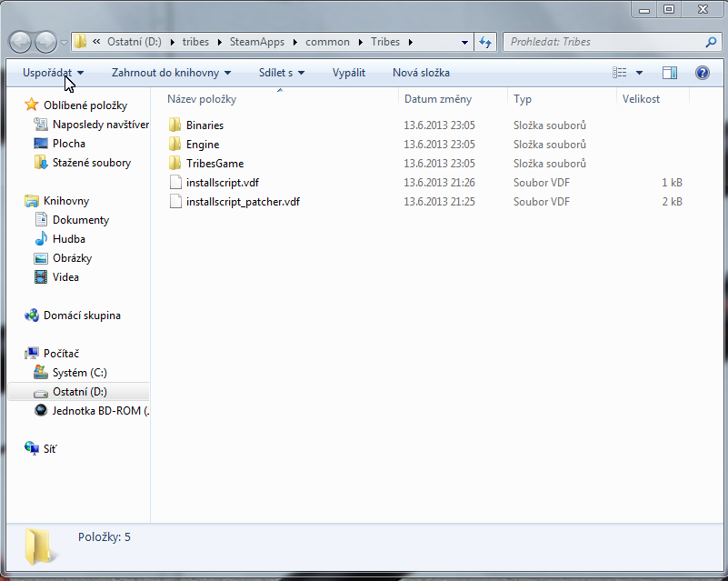Open 'Naposledy navštívené' in sidebar
The height and width of the screenshot is (581, 728).
(101, 125)
